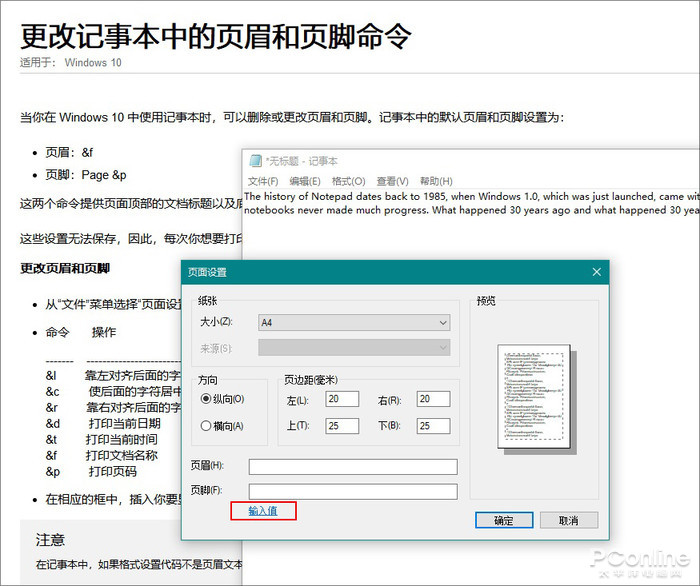Click the 注意 heading in note box
The height and width of the screenshot is (586, 700).
tap(50, 540)
